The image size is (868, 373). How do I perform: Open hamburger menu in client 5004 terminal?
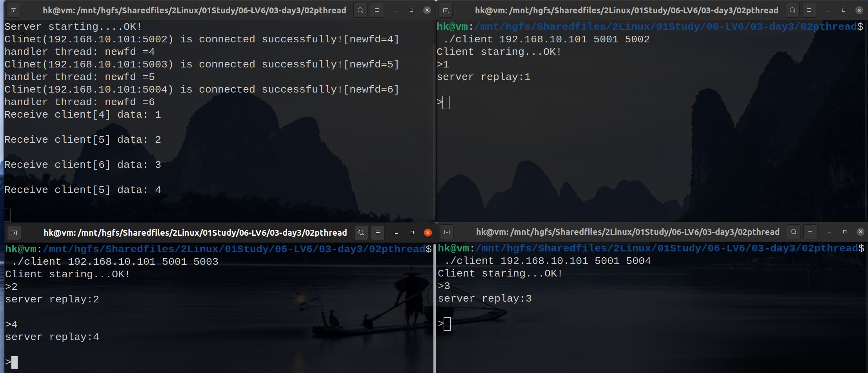click(x=810, y=232)
